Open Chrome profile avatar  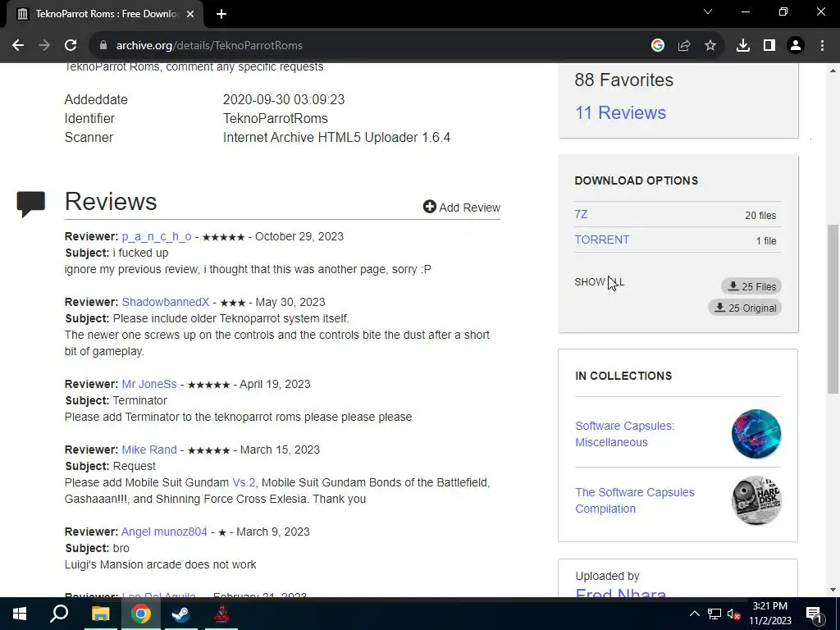tap(796, 46)
